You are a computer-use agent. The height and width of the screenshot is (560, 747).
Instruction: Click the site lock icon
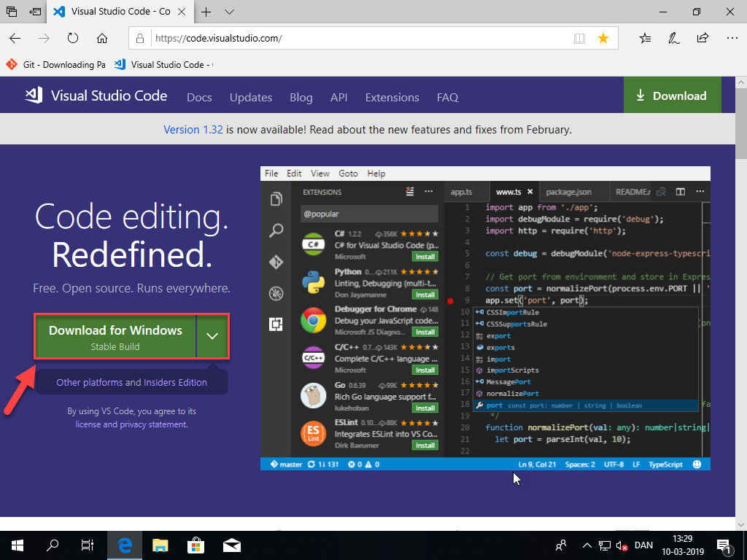click(x=140, y=39)
